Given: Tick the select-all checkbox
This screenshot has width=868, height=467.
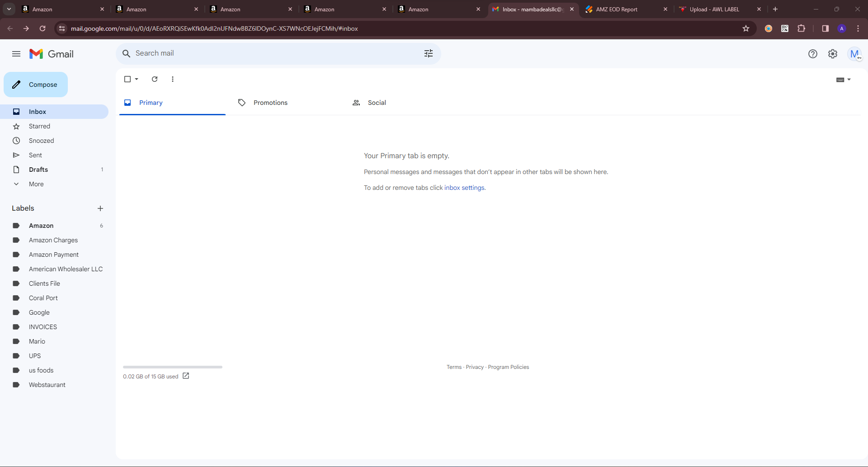Looking at the screenshot, I should pos(127,79).
